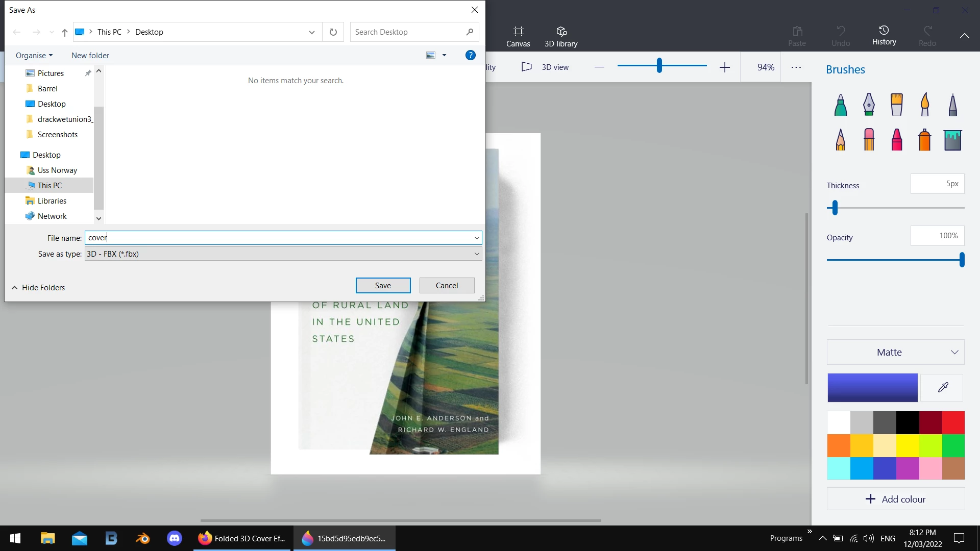Open the 3D library tab
The image size is (980, 551).
pyautogui.click(x=561, y=36)
